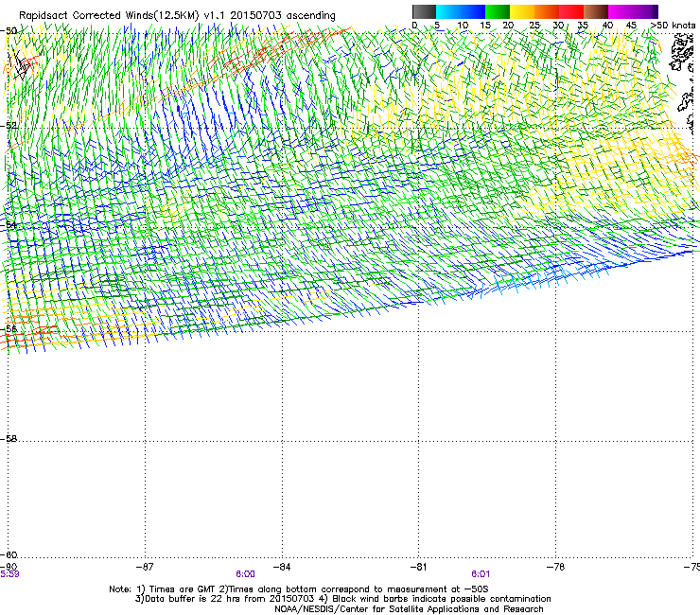Click the -52 latitude axis label

click(x=9, y=126)
